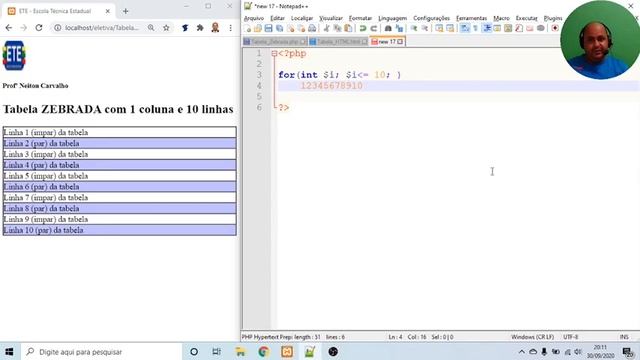Open the Linguagem menu

click(392, 18)
